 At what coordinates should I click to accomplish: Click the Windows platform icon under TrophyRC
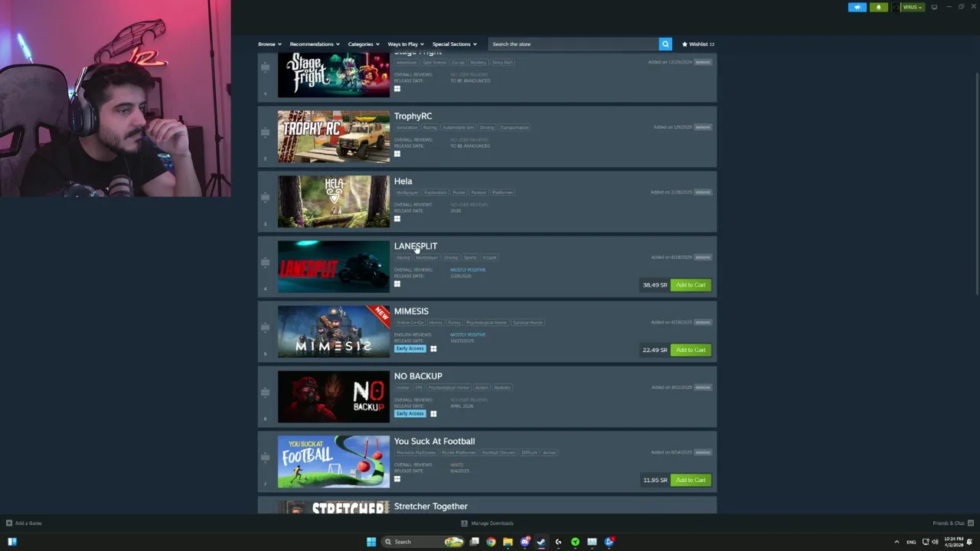(x=397, y=154)
